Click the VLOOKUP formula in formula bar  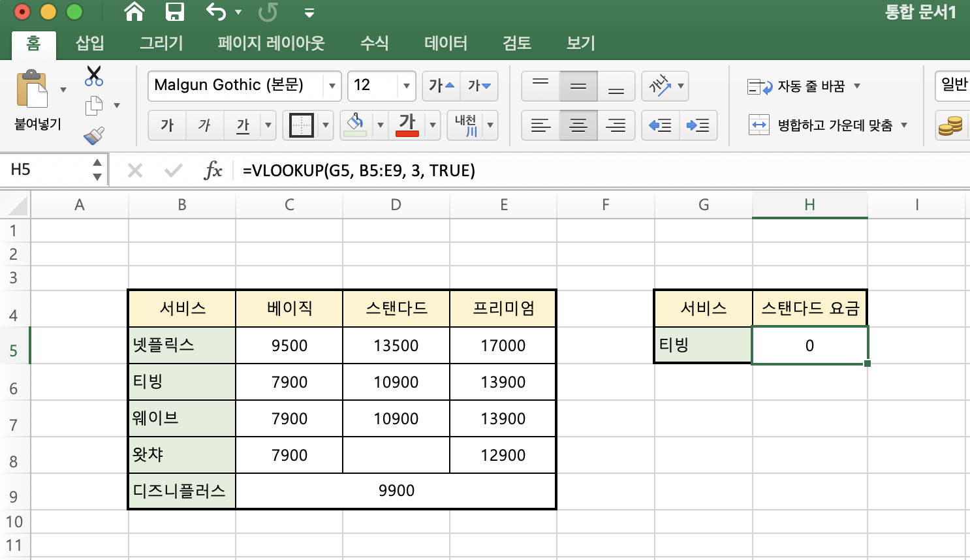pyautogui.click(x=359, y=171)
